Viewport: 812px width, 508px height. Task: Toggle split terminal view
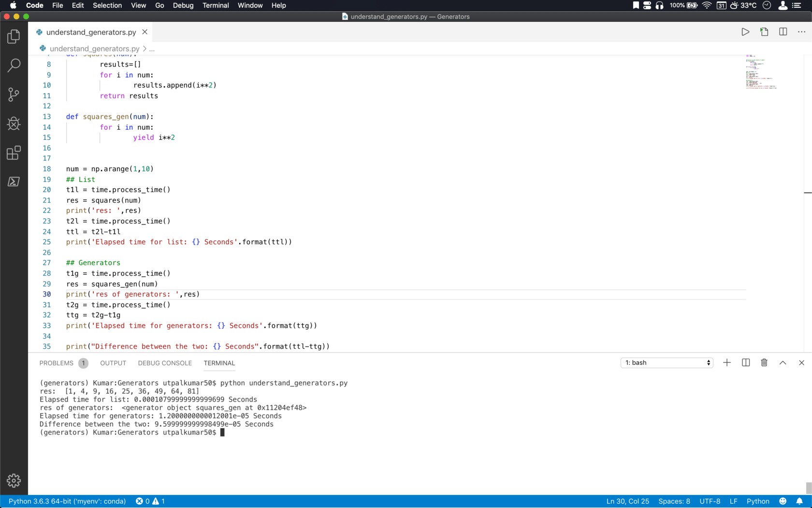click(745, 362)
